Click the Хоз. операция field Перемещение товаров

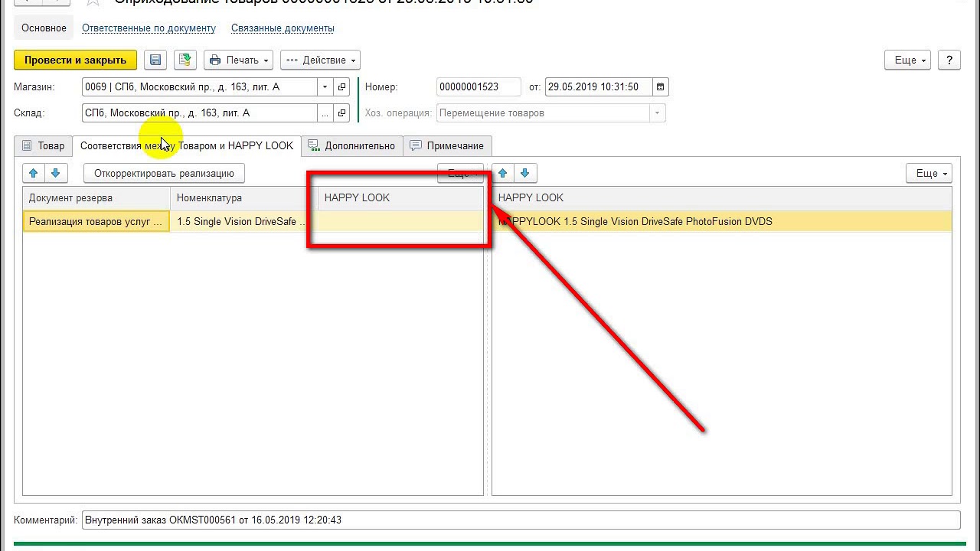[543, 113]
